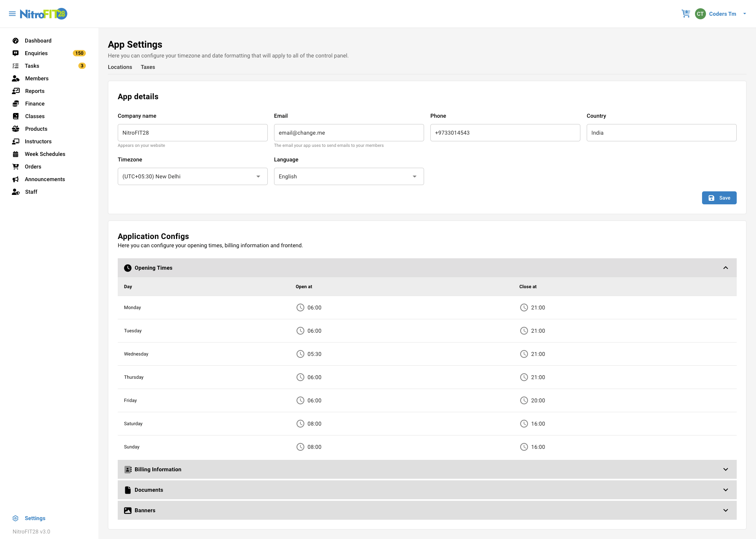The height and width of the screenshot is (539, 756).
Task: Click the Settings gear icon
Action: 16,518
